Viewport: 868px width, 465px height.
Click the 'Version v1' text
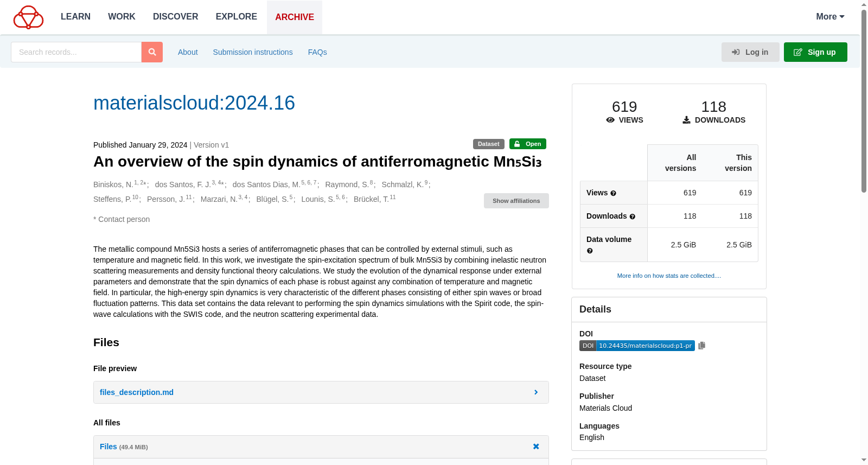coord(211,145)
